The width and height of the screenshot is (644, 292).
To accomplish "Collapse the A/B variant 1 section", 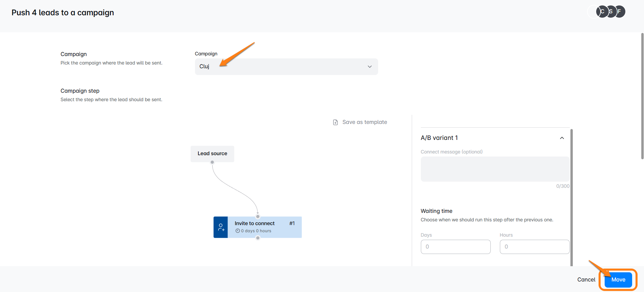I will 562,138.
